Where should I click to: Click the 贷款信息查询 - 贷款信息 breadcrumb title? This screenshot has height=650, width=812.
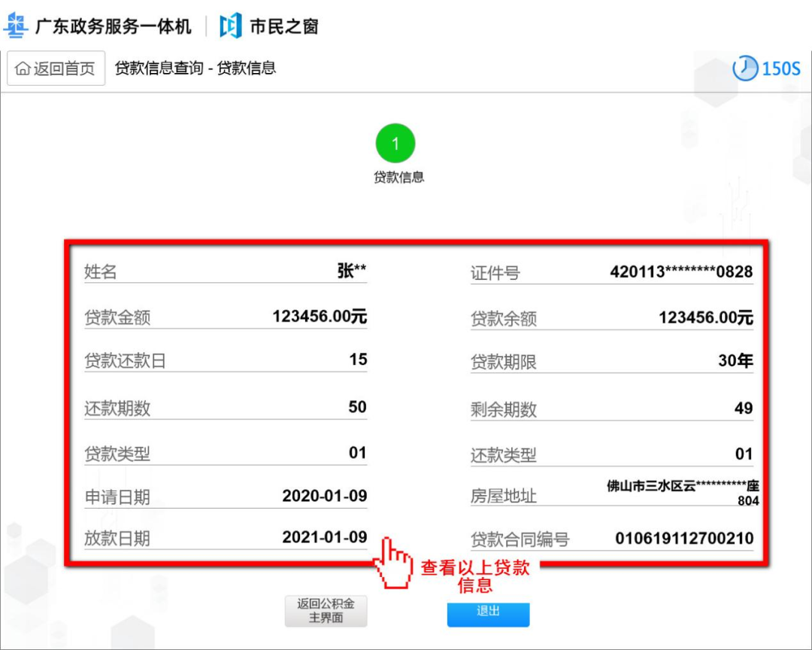pyautogui.click(x=195, y=68)
